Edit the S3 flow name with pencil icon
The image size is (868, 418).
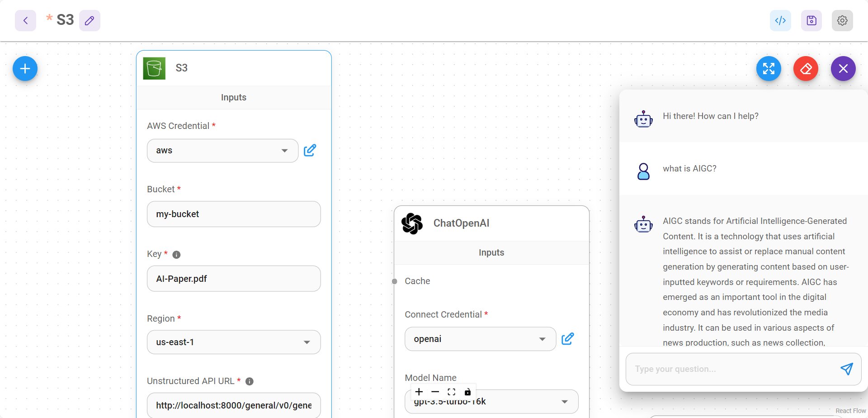click(90, 20)
